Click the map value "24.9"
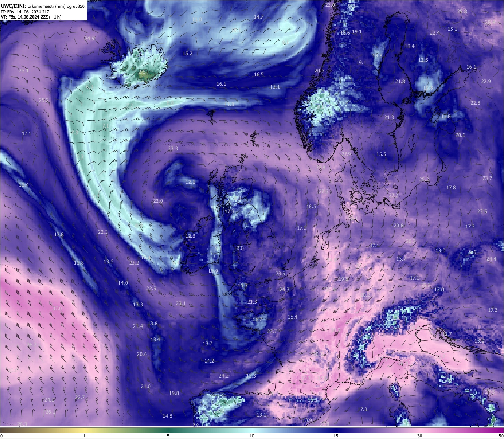Screen dimensions: 504x439 [x=89, y=38]
